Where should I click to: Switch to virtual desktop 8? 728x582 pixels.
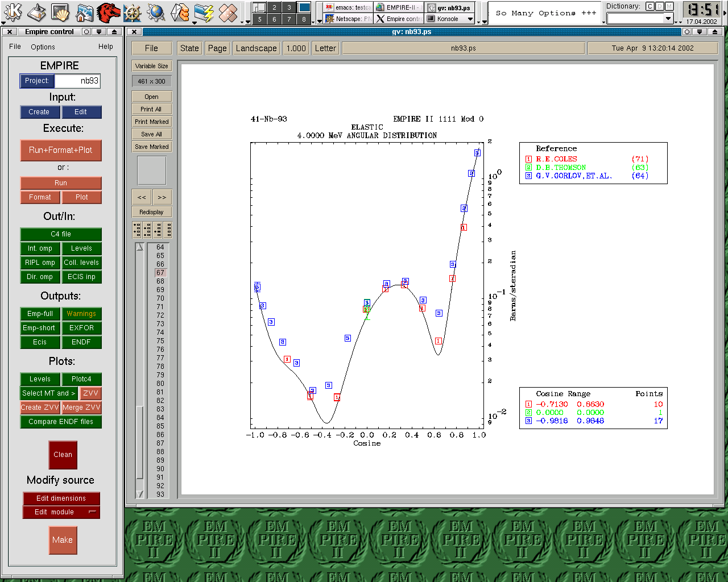[304, 19]
